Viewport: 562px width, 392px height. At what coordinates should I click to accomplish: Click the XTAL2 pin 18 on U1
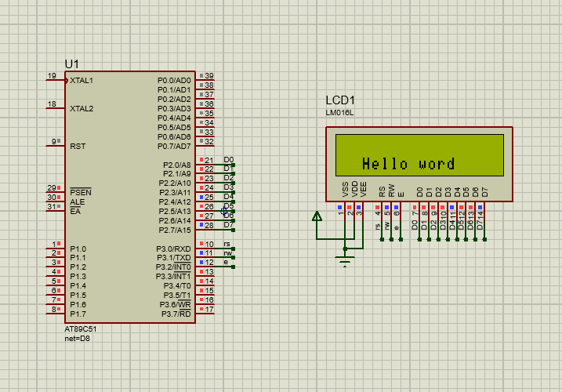tap(55, 108)
